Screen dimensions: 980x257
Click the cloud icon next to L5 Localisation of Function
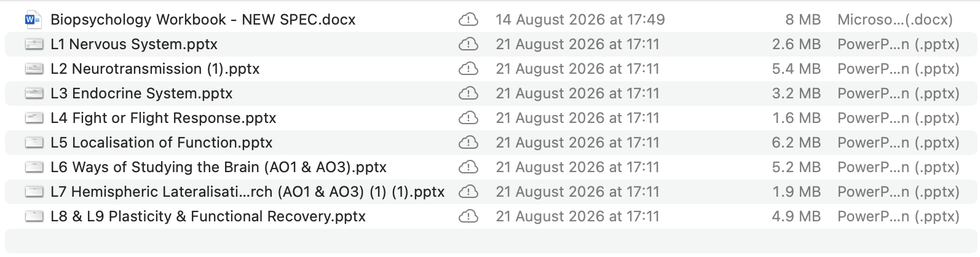pyautogui.click(x=468, y=143)
